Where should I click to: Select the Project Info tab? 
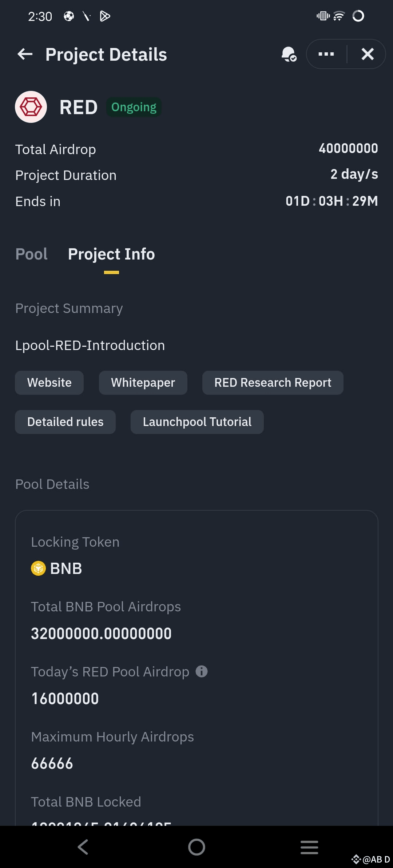click(x=111, y=254)
